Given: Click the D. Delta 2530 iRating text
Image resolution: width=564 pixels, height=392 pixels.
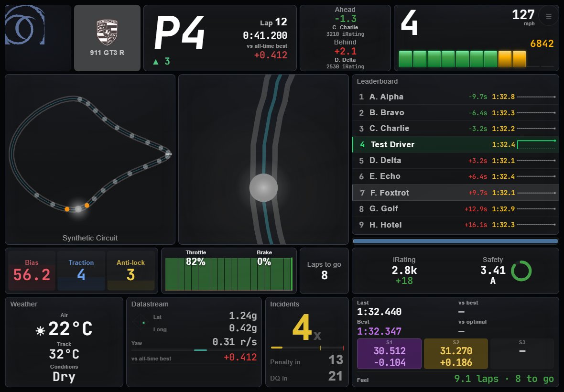Looking at the screenshot, I should click(x=345, y=66).
